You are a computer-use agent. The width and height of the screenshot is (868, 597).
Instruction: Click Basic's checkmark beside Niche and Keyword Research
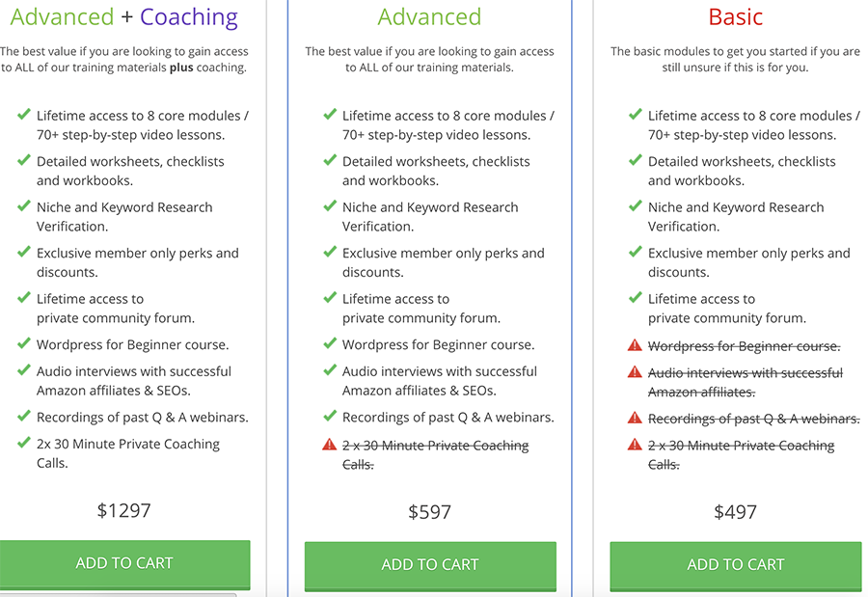click(636, 206)
